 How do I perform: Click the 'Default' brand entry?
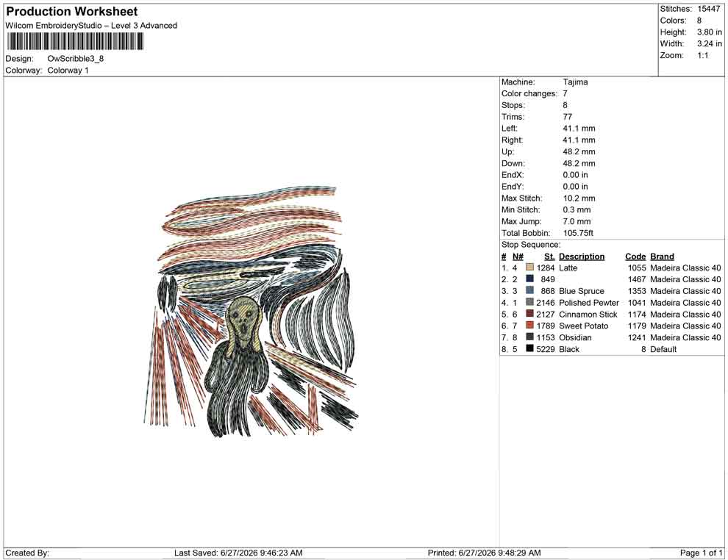(663, 349)
